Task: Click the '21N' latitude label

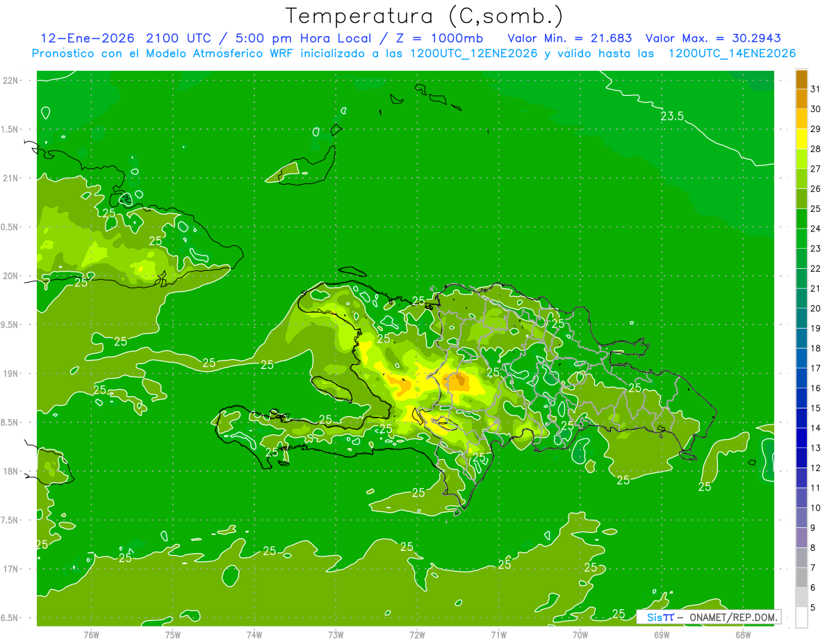Action: pos(10,178)
